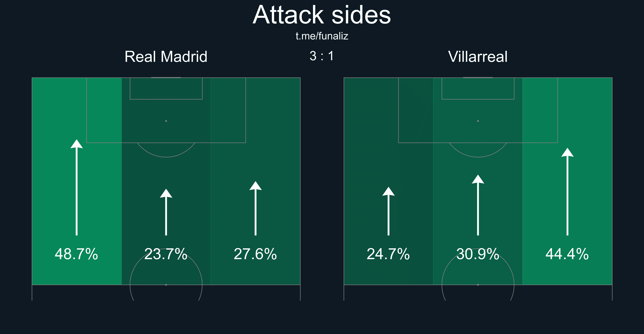Viewport: 644px width, 334px height.
Task: Select the Real Madrid team name
Action: [166, 57]
